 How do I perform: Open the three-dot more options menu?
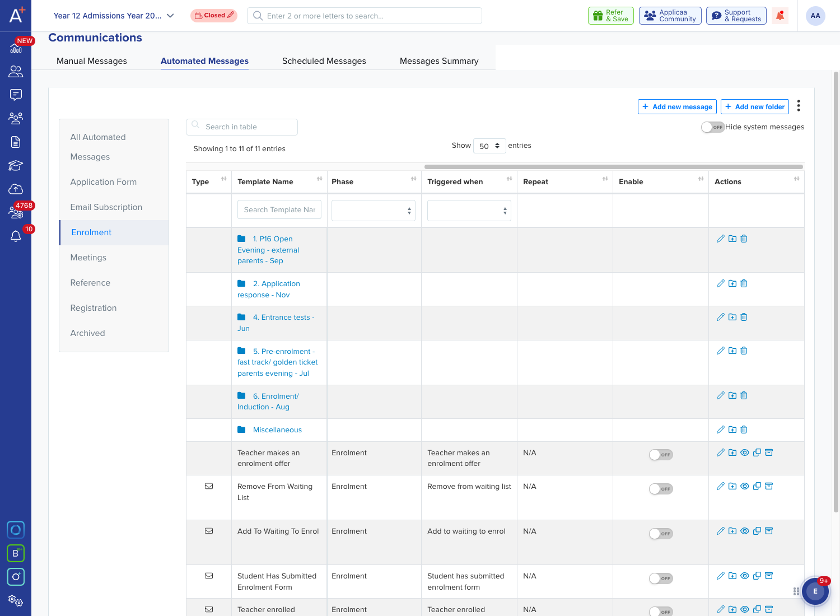(x=799, y=106)
